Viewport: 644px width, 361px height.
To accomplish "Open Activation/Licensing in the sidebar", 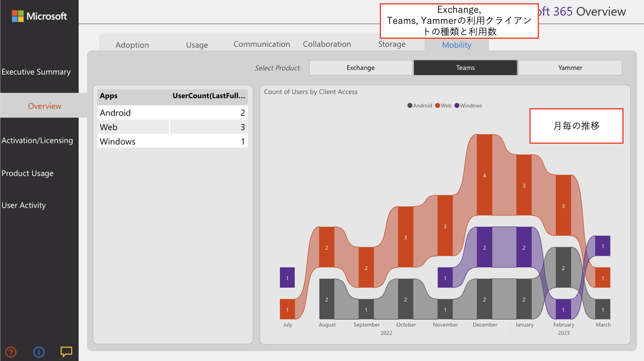I will coord(37,140).
